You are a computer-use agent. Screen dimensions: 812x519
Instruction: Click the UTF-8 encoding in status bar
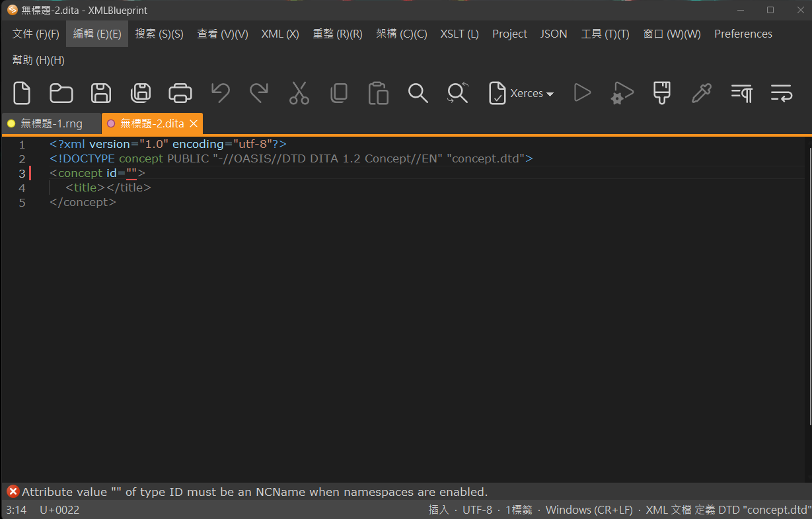[x=477, y=510]
